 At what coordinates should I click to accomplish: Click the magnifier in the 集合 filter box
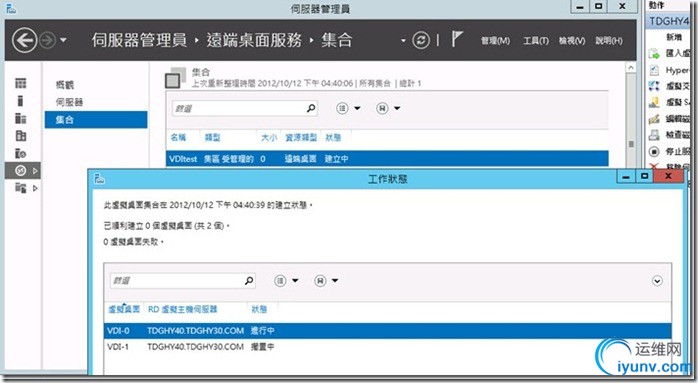click(x=311, y=108)
